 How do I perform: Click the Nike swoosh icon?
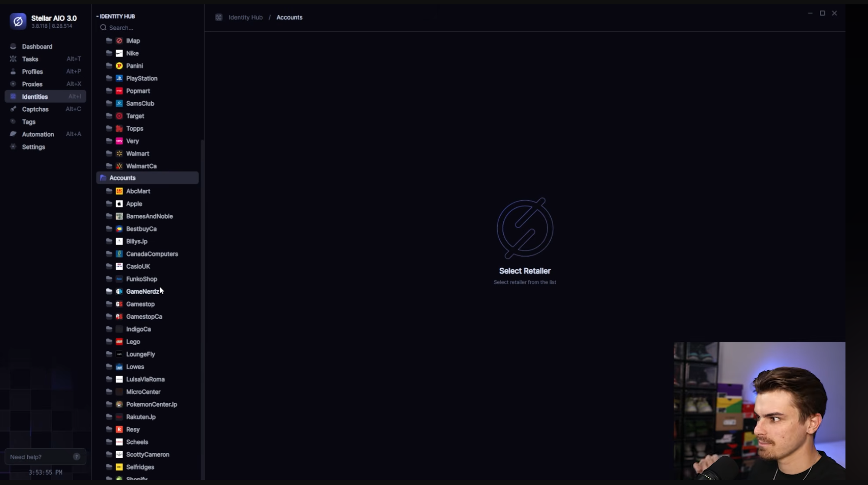(119, 53)
